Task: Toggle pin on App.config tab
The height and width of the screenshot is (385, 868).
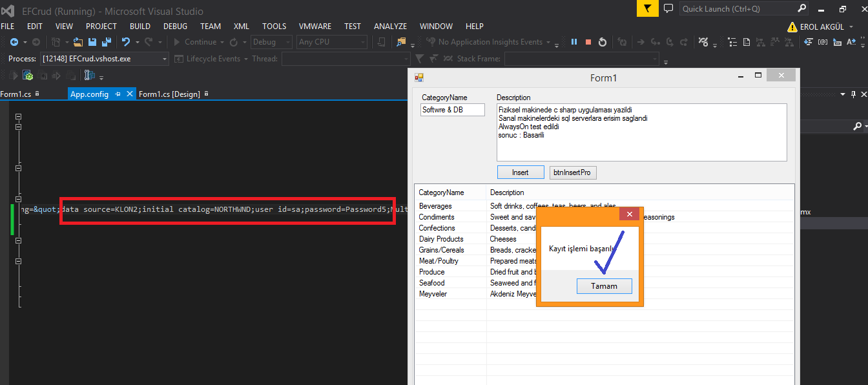Action: (x=118, y=94)
